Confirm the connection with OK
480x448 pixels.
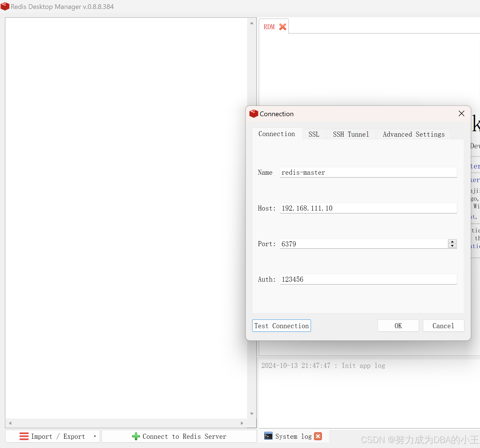point(398,326)
